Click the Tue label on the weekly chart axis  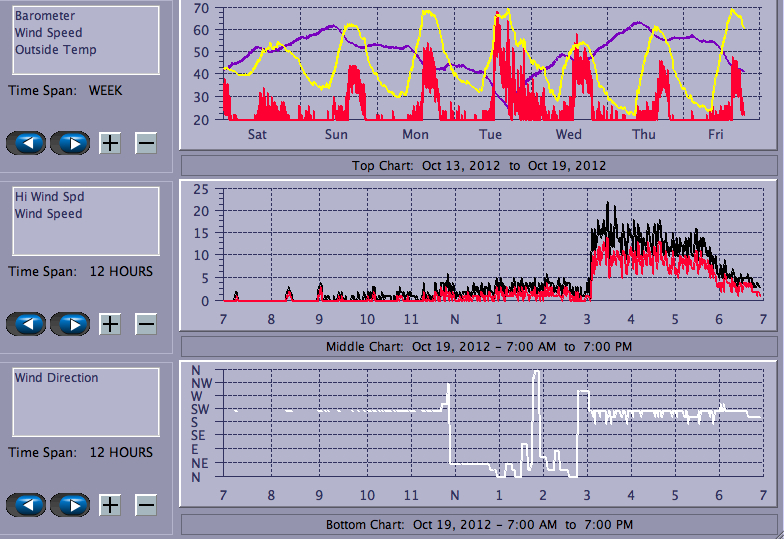(490, 135)
